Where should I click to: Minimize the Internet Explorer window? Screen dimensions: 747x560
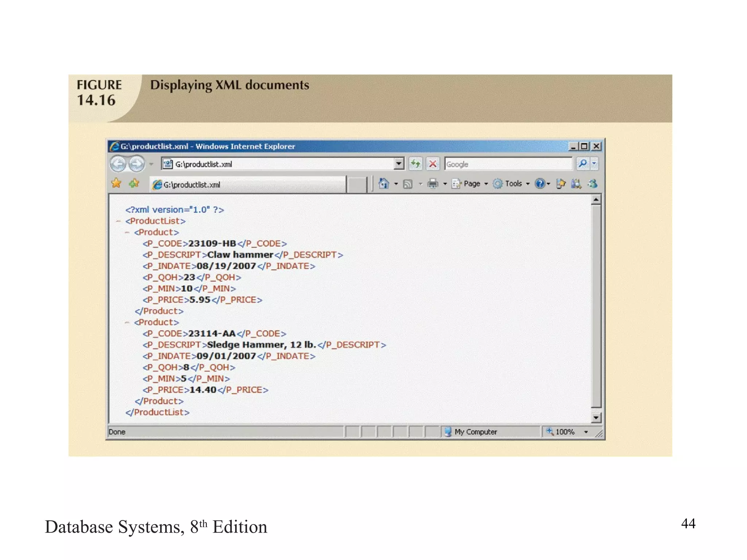(x=573, y=146)
